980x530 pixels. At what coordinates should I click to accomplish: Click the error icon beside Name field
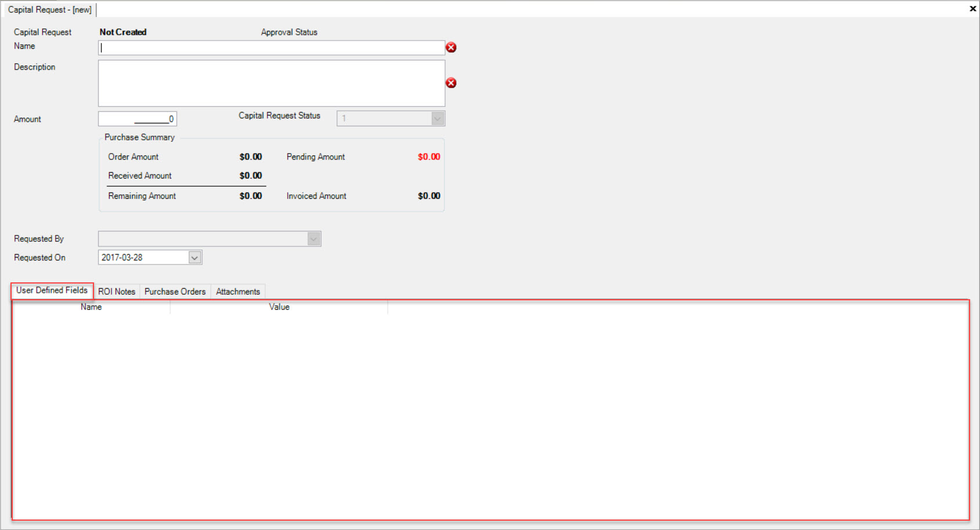[x=451, y=48]
